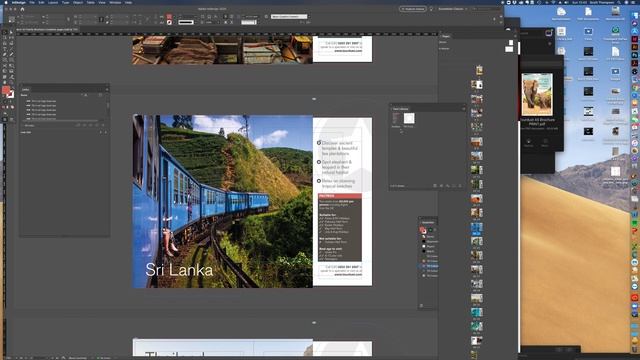This screenshot has width=640, height=360.
Task: Open the Object menu
Action: [x=78, y=2]
